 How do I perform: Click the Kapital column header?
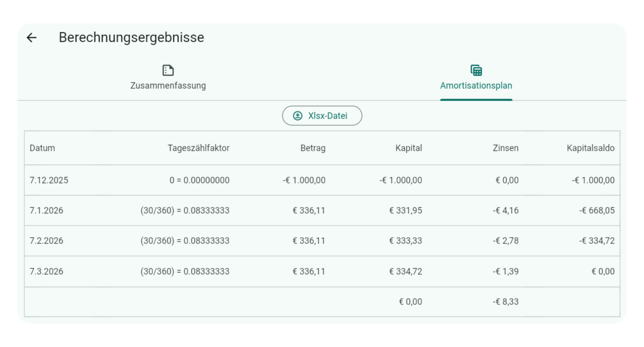(x=408, y=148)
